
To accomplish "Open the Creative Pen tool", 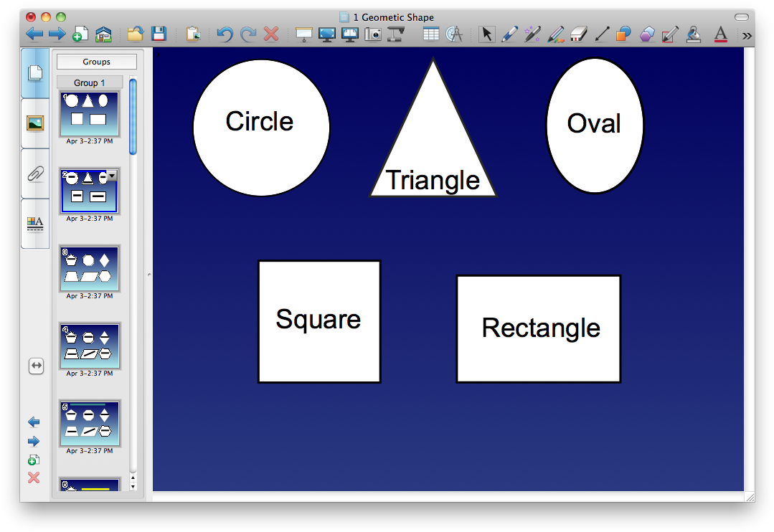I will pos(532,34).
